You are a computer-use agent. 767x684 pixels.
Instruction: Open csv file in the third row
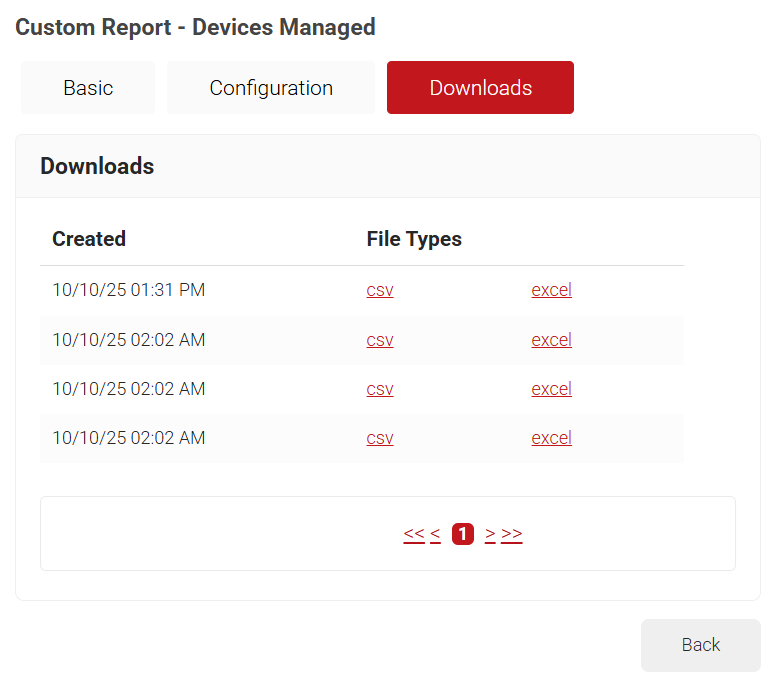[380, 389]
